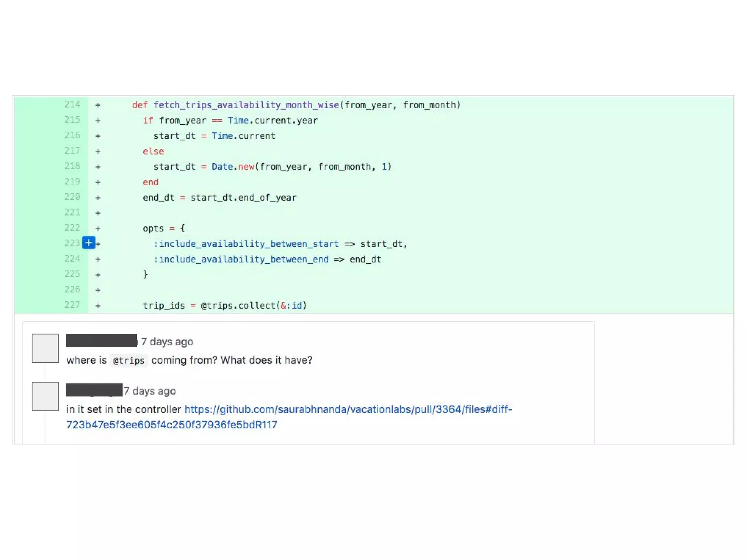Click the 'else' keyword on line 217
Viewport: 747px width, 560px height.
pyautogui.click(x=153, y=151)
